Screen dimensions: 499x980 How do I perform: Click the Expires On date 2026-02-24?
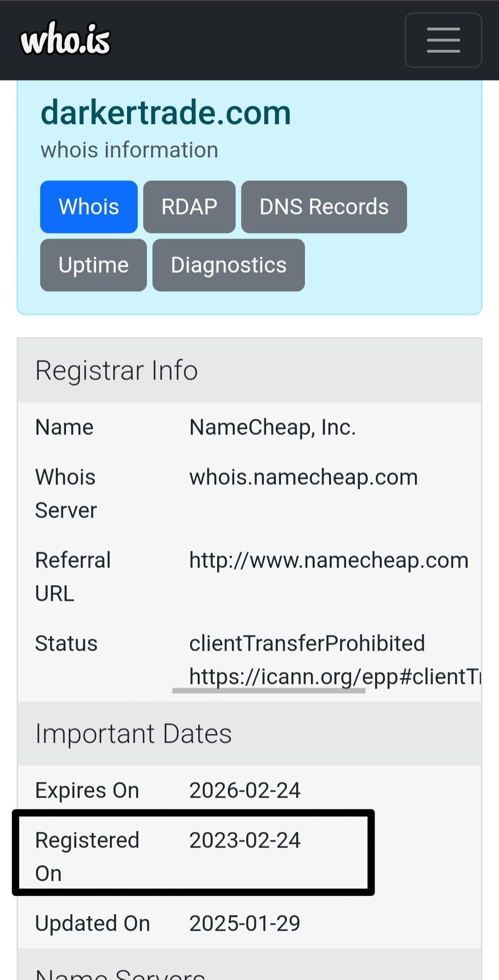point(245,790)
